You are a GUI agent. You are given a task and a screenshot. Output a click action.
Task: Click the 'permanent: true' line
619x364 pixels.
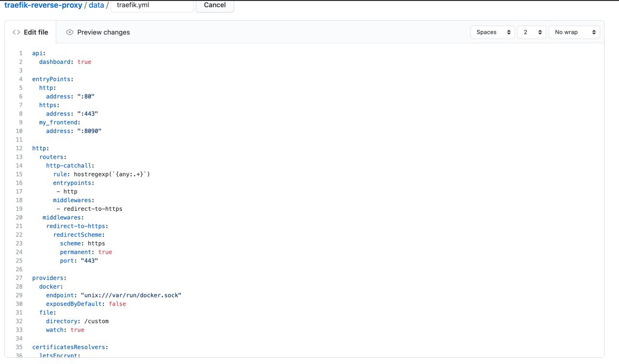pos(86,252)
